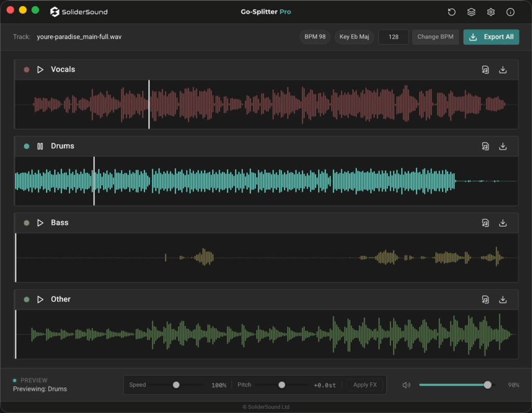Click the Bass stem label
Image resolution: width=532 pixels, height=413 pixels.
point(60,223)
